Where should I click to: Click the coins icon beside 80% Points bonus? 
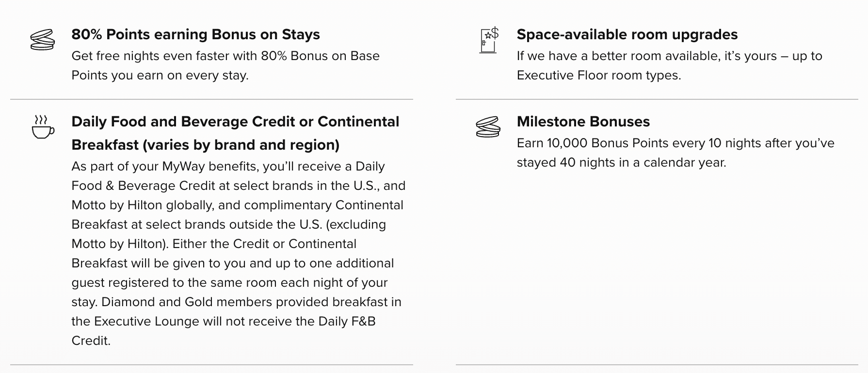tap(43, 40)
